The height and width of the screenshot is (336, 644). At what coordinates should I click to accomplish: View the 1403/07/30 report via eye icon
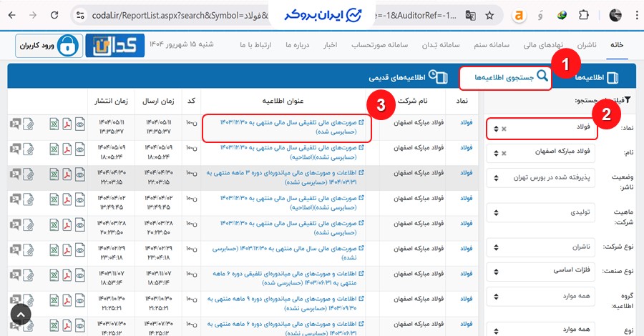click(x=80, y=326)
